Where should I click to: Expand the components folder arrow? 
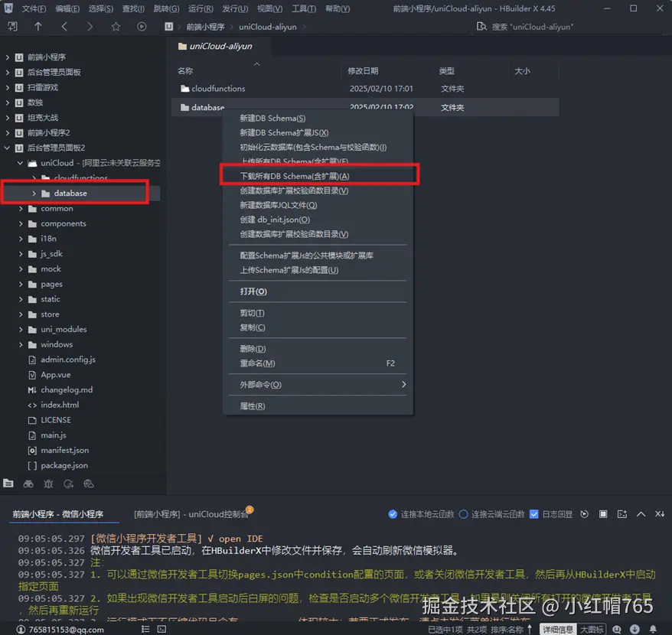coord(21,223)
